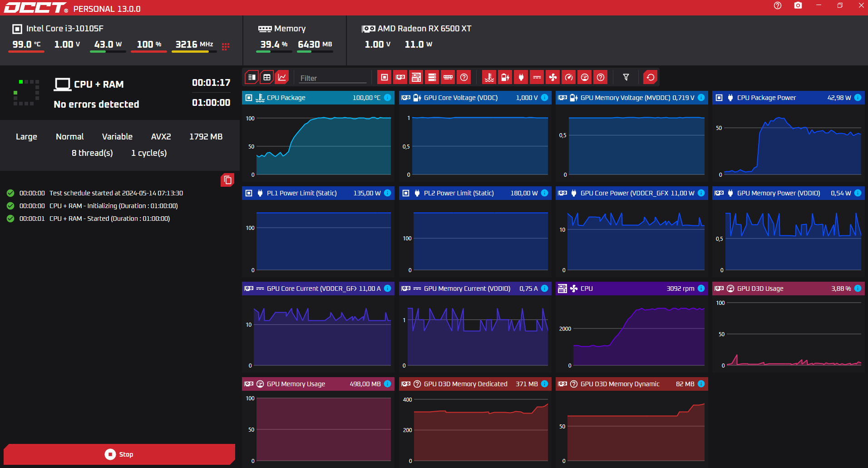The width and height of the screenshot is (868, 468).
Task: Open the red dotted grid next to CPU stats
Action: pos(226,46)
